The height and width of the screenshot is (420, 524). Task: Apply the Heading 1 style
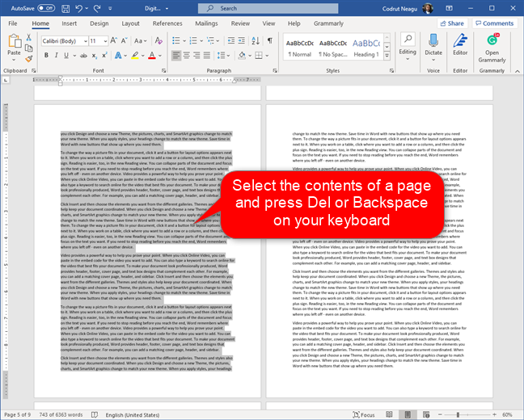pos(366,47)
